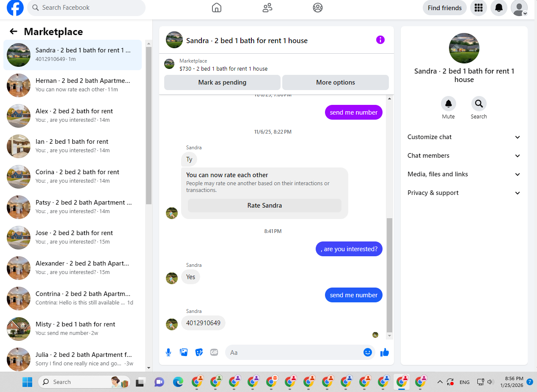Open Corina 2 bed 2 bath conversation
537x392 pixels.
click(x=72, y=177)
